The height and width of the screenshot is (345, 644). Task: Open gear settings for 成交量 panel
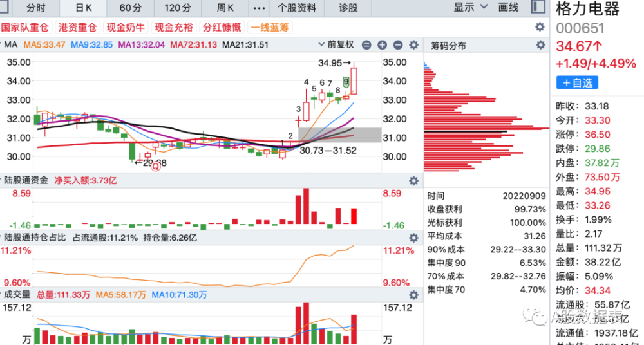click(x=413, y=295)
